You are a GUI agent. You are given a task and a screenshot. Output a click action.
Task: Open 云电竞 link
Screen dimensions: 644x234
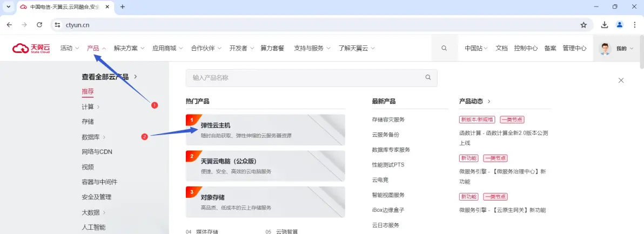[x=380, y=180]
